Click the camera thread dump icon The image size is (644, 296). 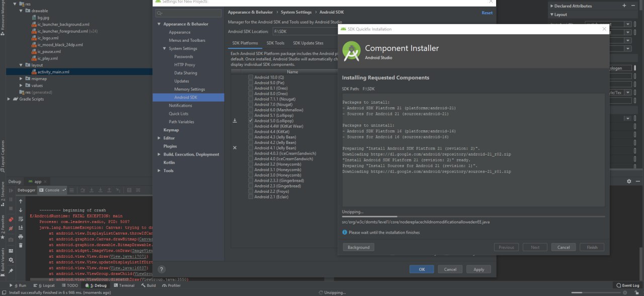[11, 240]
